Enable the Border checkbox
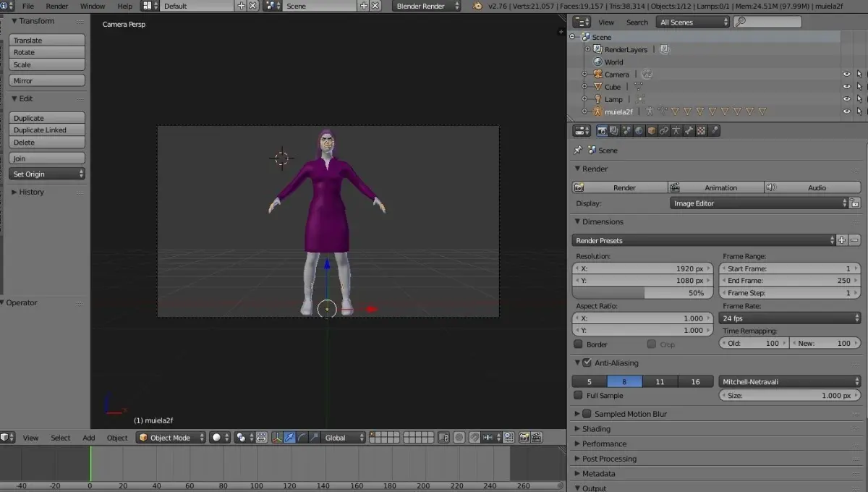This screenshot has height=492, width=868. [578, 344]
